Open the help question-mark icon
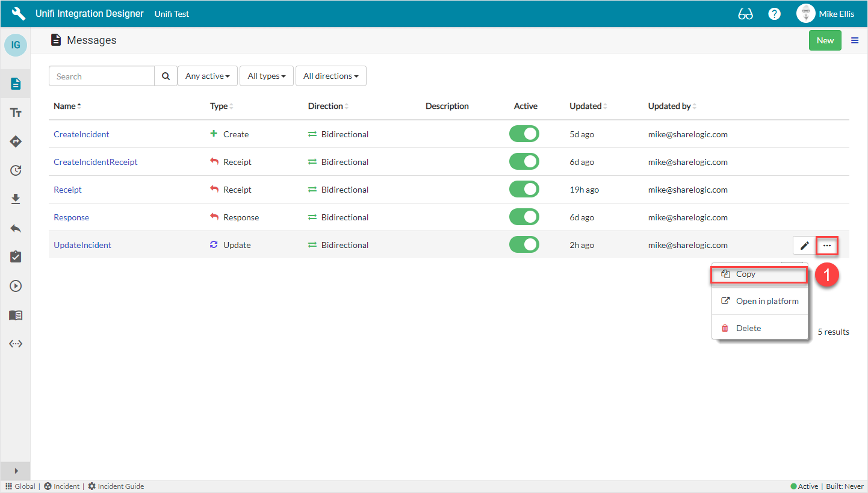The image size is (868, 493). [774, 13]
